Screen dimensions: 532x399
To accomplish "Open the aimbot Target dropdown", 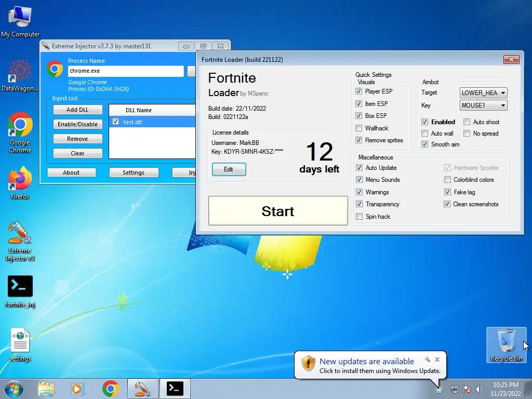I will (484, 92).
